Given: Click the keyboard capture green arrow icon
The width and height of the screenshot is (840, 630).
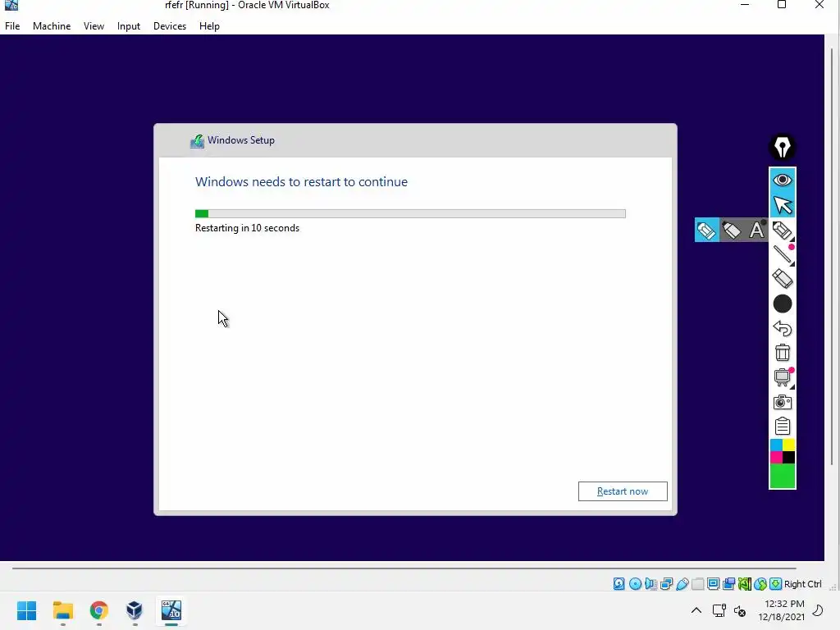Looking at the screenshot, I should pyautogui.click(x=775, y=584).
